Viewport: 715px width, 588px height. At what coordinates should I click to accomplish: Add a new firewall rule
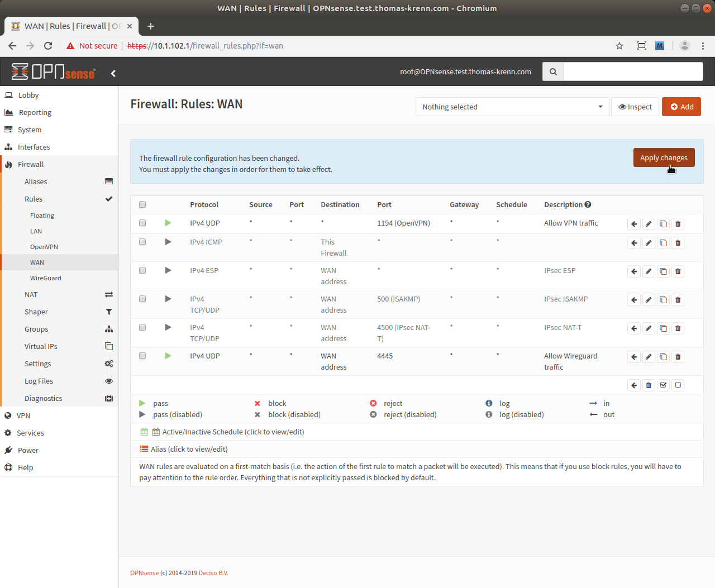681,107
